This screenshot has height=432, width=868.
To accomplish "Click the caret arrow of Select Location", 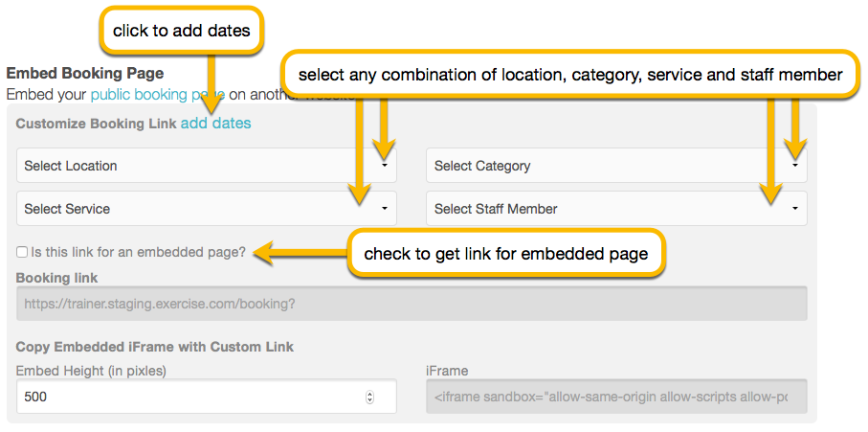I will pos(384,165).
